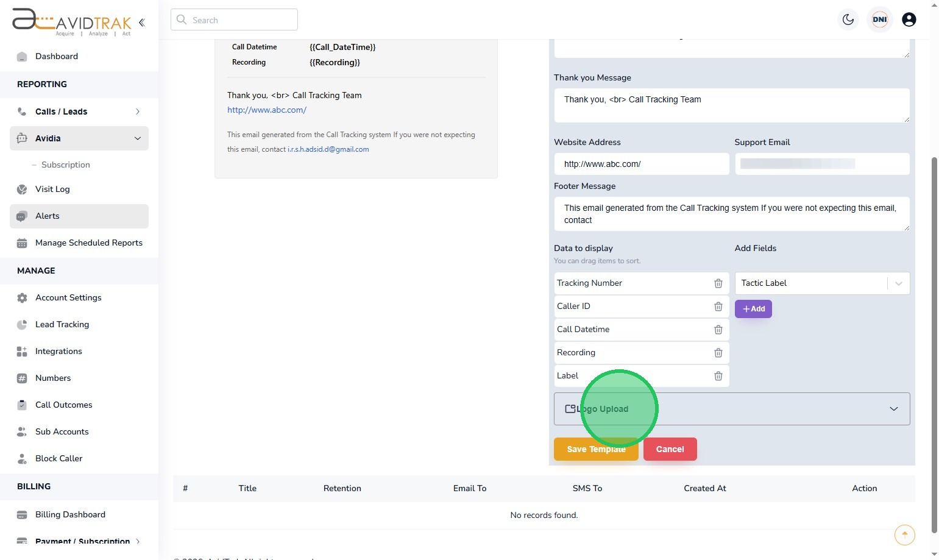Open the http://www.abc.com/ preview link
This screenshot has width=939, height=560.
pos(267,110)
